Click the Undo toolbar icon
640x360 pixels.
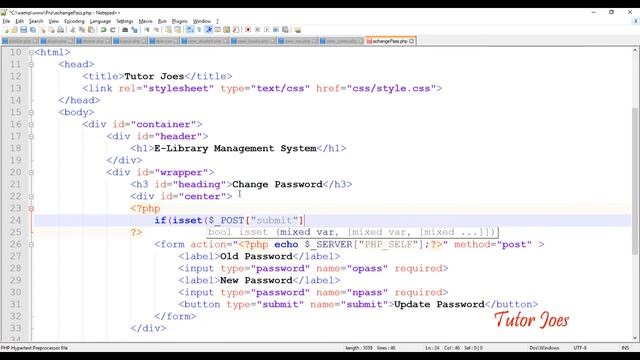coord(103,30)
